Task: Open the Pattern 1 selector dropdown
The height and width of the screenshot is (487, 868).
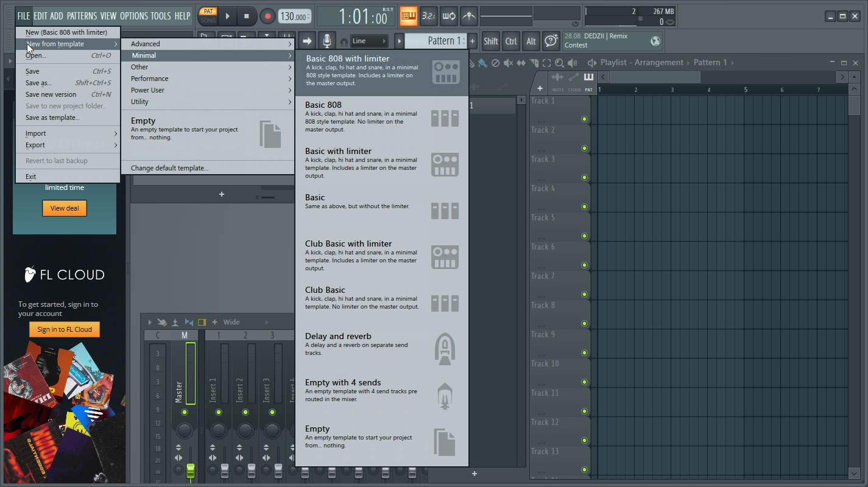Action: tap(436, 41)
